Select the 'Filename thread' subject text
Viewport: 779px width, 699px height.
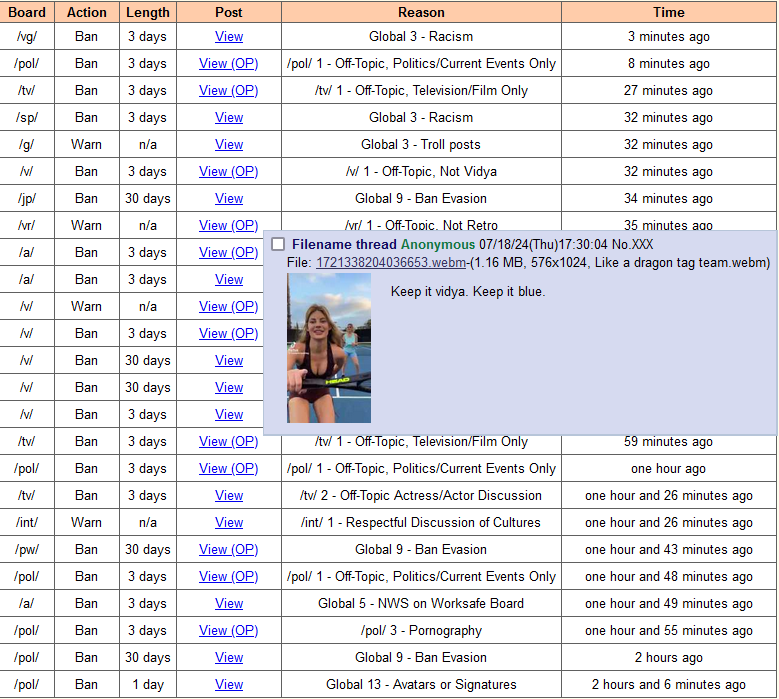pyautogui.click(x=344, y=244)
